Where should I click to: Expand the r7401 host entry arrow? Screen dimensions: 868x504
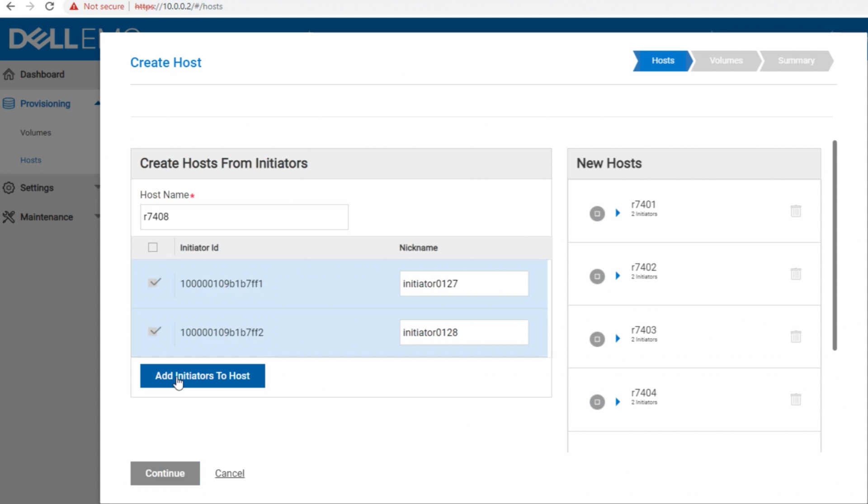point(618,213)
